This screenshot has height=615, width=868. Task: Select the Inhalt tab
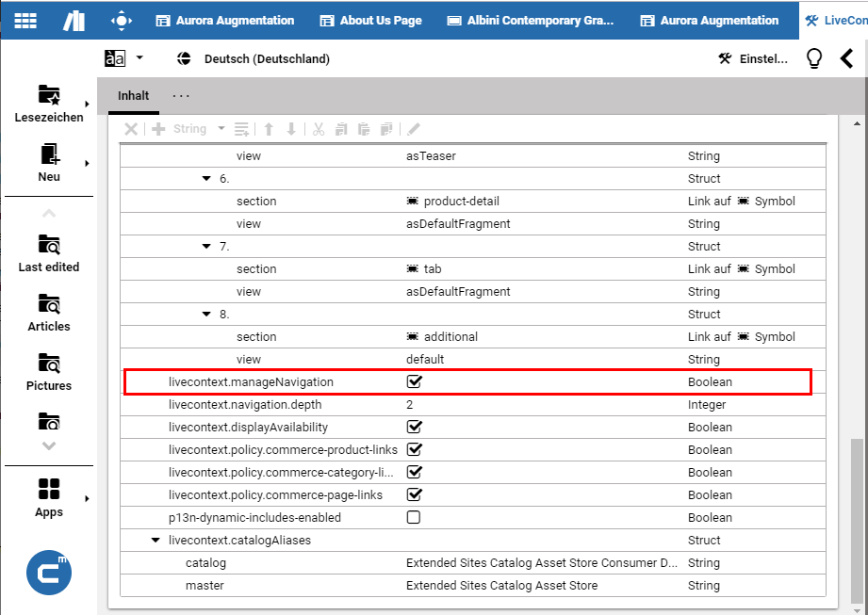[x=133, y=96]
